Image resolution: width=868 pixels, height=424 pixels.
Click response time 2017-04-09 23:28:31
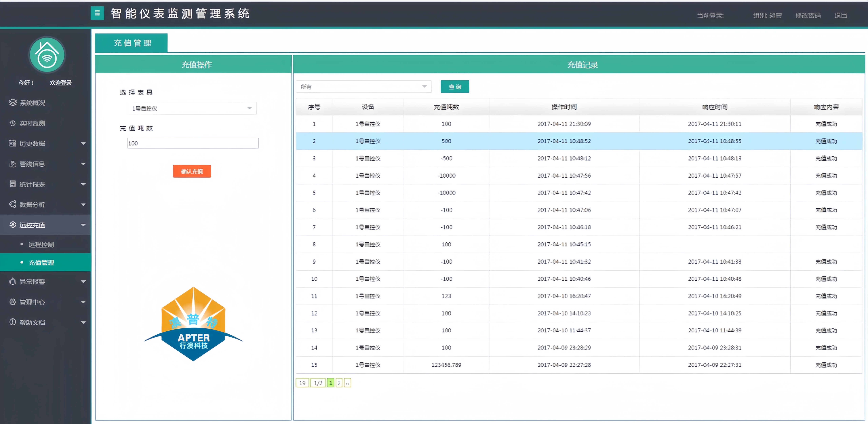tap(715, 348)
